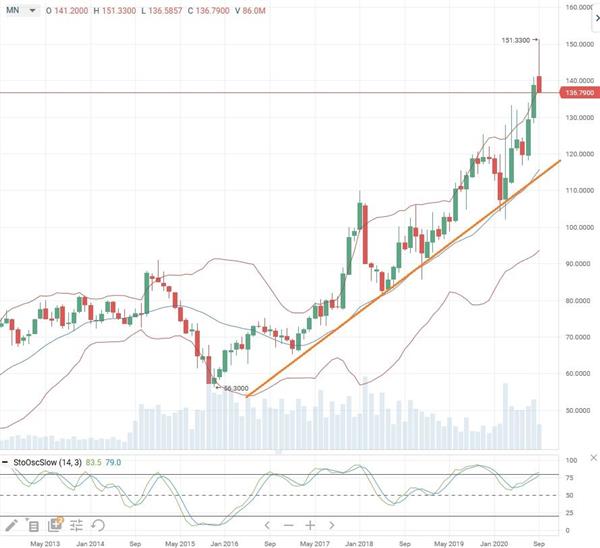Click the small volume pane handle below bars

click(x=279, y=452)
